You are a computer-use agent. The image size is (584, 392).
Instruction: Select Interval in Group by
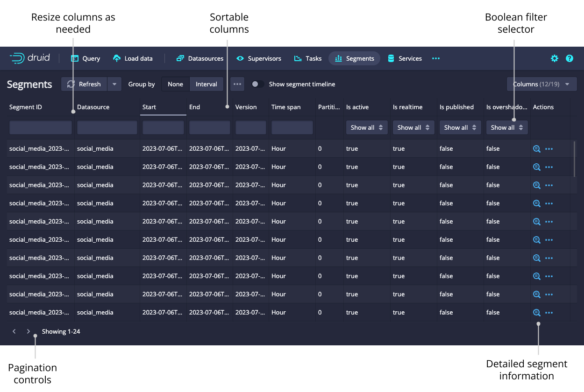pos(206,84)
